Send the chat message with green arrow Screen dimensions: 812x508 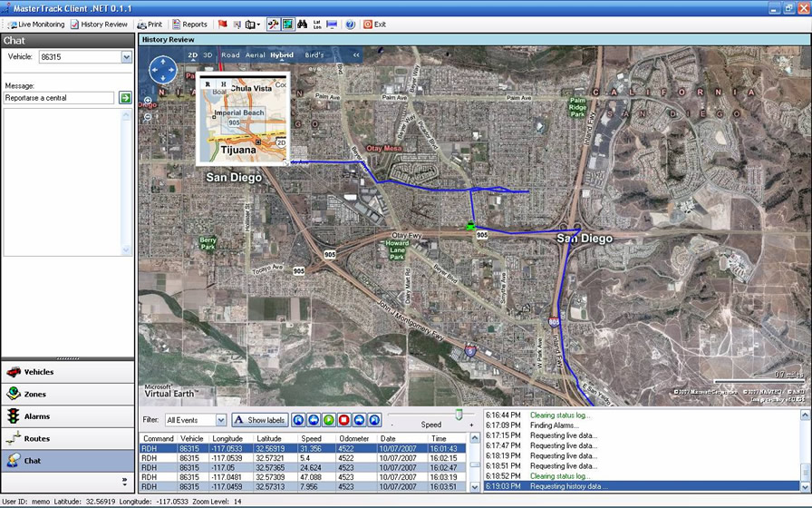click(x=125, y=98)
